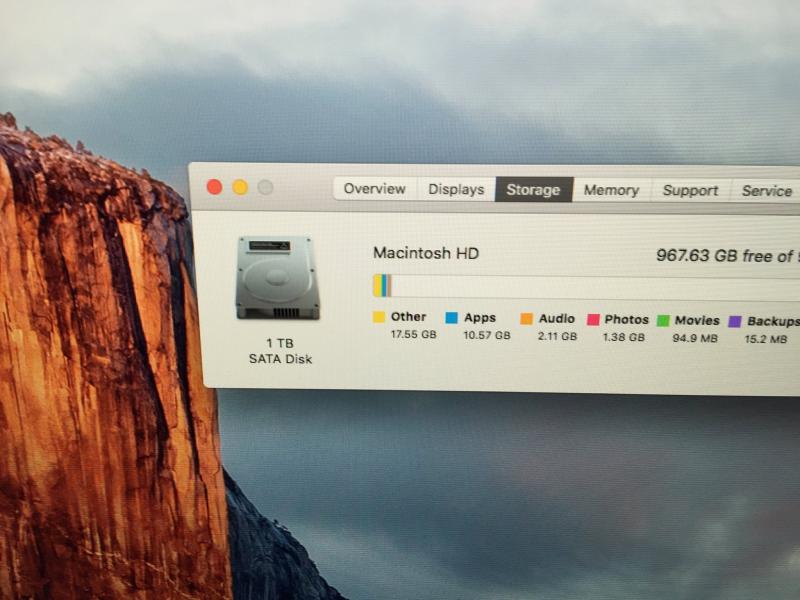Click the 17.55 GB value
Viewport: 800px width, 600px height.
click(414, 335)
